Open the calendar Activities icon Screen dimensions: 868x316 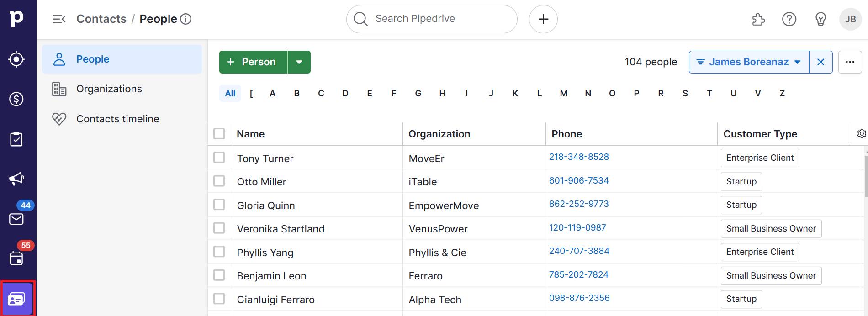(x=16, y=258)
